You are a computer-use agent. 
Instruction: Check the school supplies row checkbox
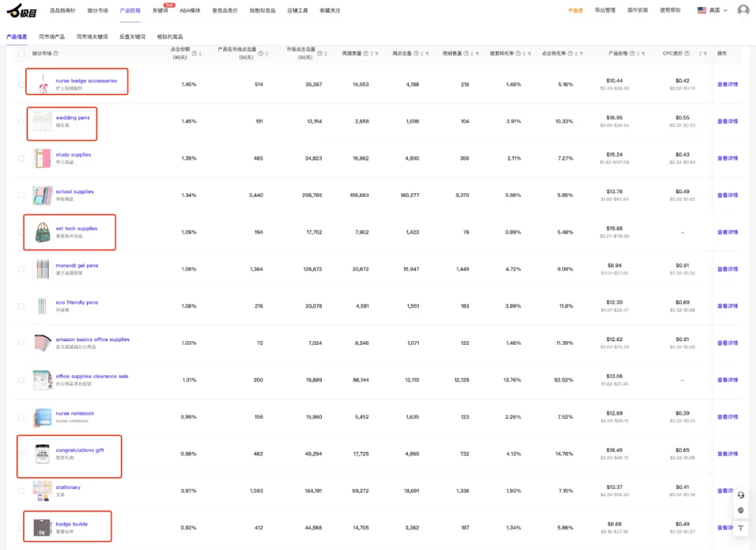21,195
